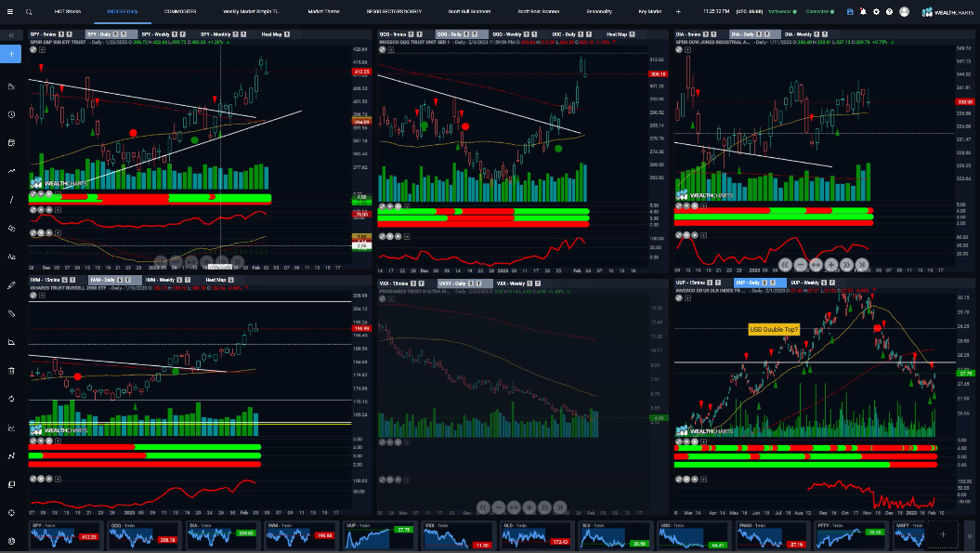
Task: Expand the bottom mini-chart strip chevron
Action: pos(970,535)
